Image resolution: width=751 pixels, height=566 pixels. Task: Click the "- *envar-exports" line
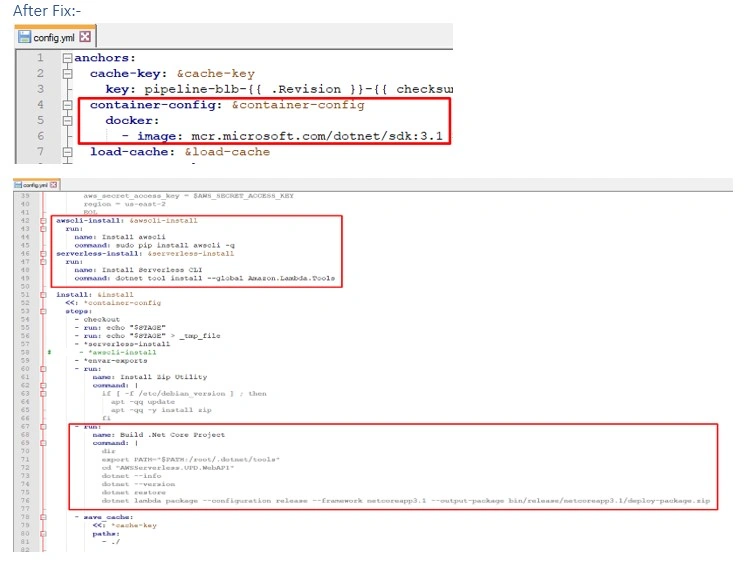(x=111, y=361)
